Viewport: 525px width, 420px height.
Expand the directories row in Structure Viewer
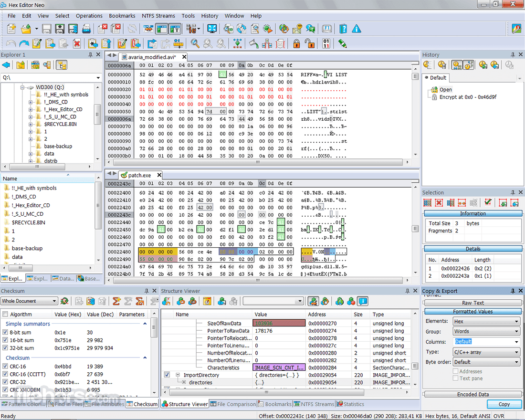tap(184, 382)
